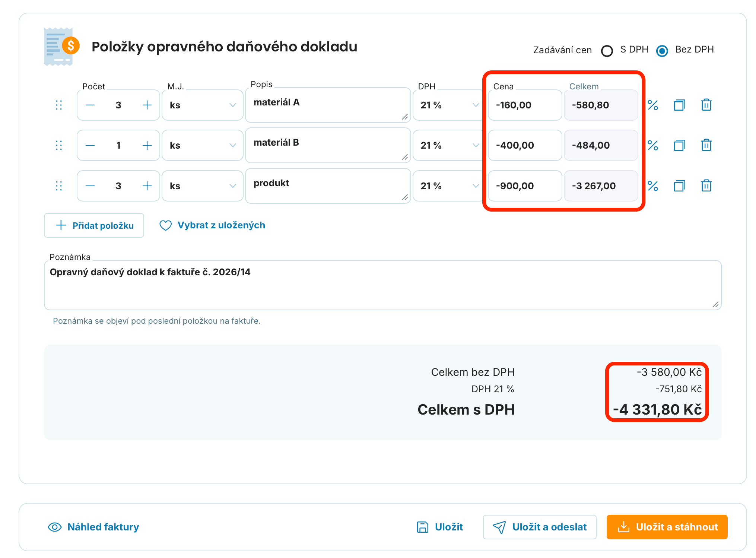756x558 pixels.
Task: Open Vybrat z uložených saved items
Action: pyautogui.click(x=212, y=225)
